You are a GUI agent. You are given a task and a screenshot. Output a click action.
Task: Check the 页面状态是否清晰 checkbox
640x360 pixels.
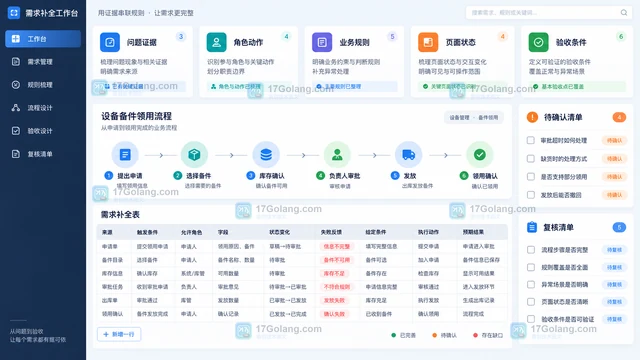pos(531,302)
